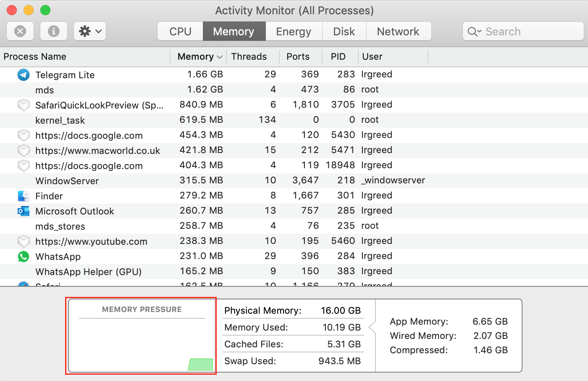
Task: Click the Finder app icon
Action: (x=24, y=196)
